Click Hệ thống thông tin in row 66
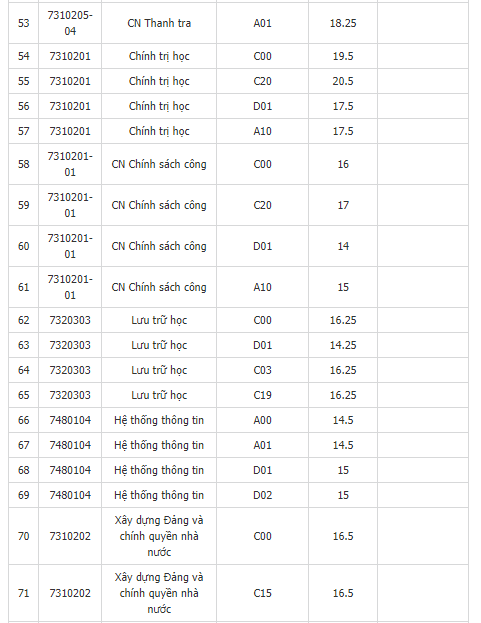 [159, 420]
